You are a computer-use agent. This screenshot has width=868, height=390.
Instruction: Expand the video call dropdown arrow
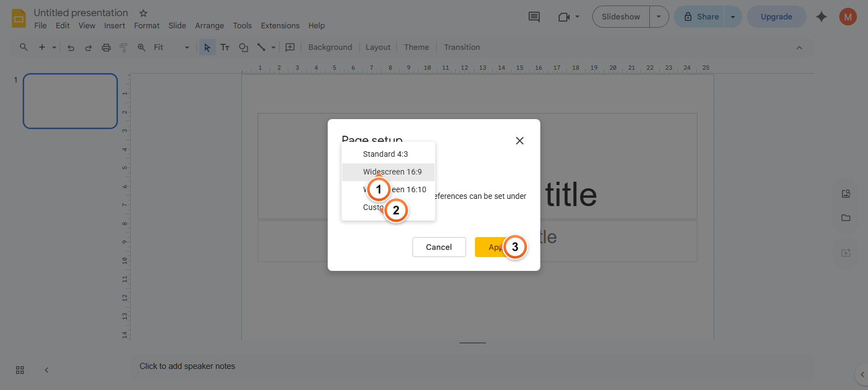577,17
